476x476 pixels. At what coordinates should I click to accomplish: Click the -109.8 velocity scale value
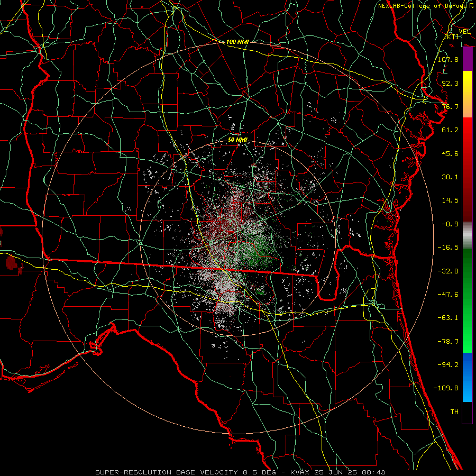pos(446,388)
